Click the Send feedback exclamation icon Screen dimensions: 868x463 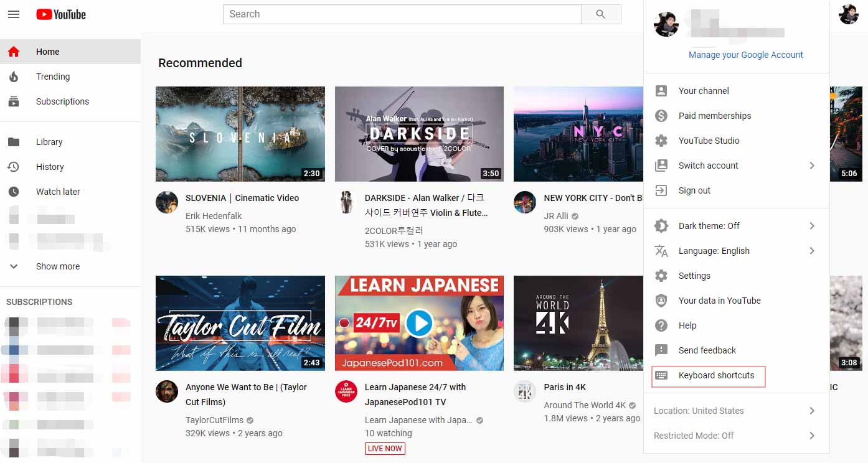click(661, 350)
